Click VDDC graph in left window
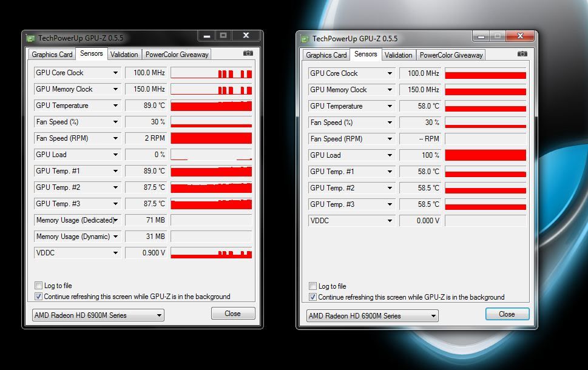The image size is (588, 370). point(211,253)
